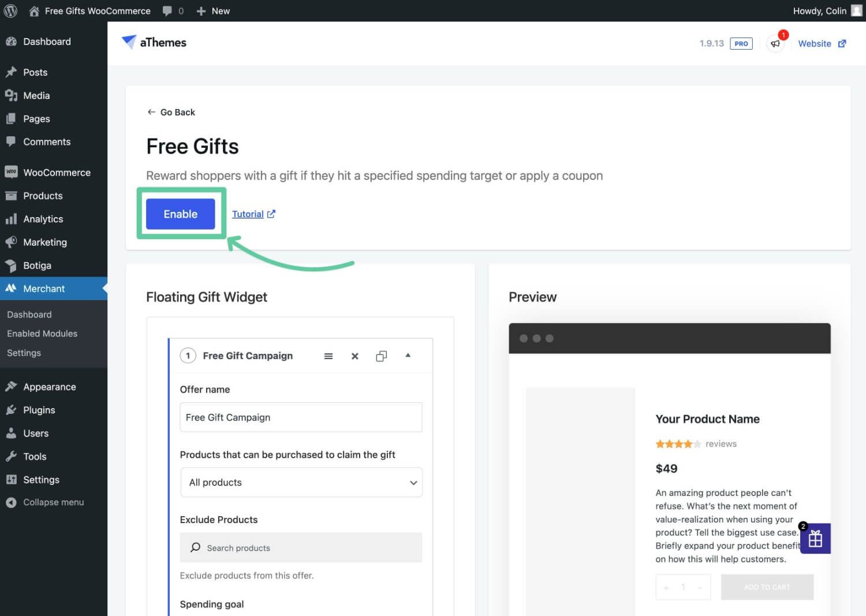Click the search magnifier in Exclude Products

(x=196, y=547)
